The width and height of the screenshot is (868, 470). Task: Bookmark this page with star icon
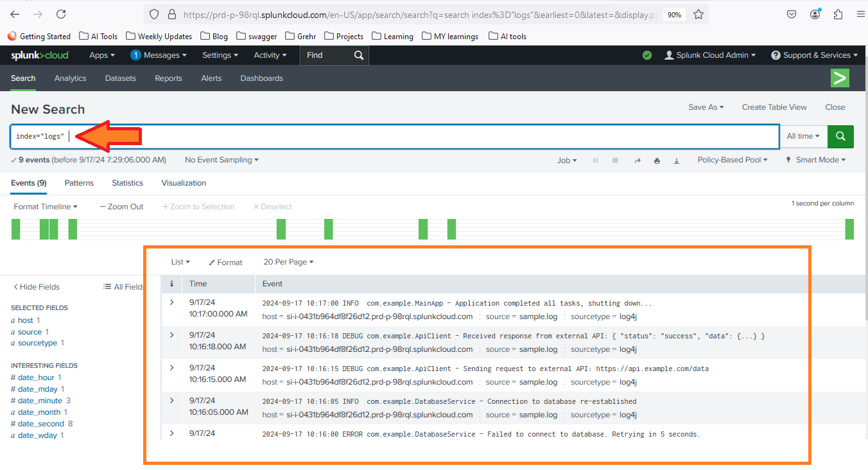pyautogui.click(x=699, y=14)
